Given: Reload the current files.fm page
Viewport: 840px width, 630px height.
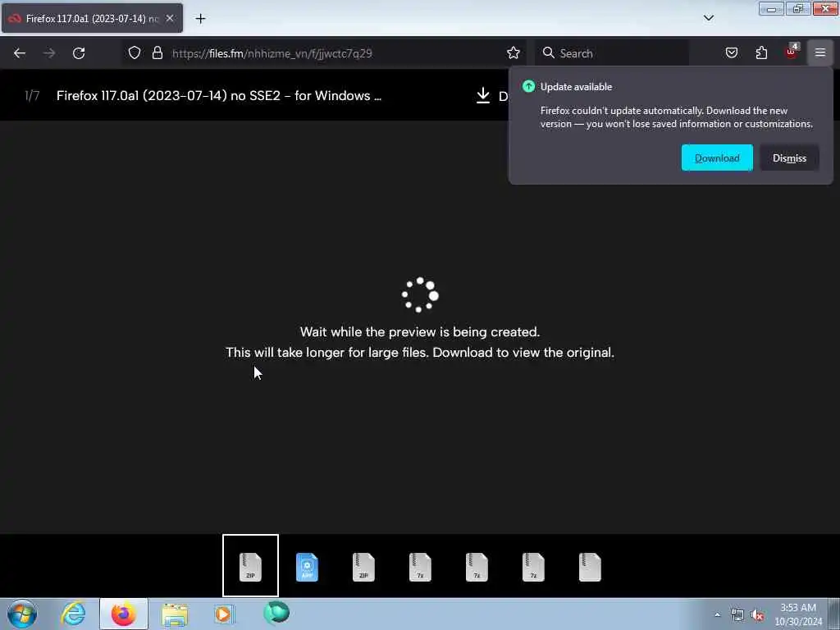Looking at the screenshot, I should pyautogui.click(x=79, y=53).
